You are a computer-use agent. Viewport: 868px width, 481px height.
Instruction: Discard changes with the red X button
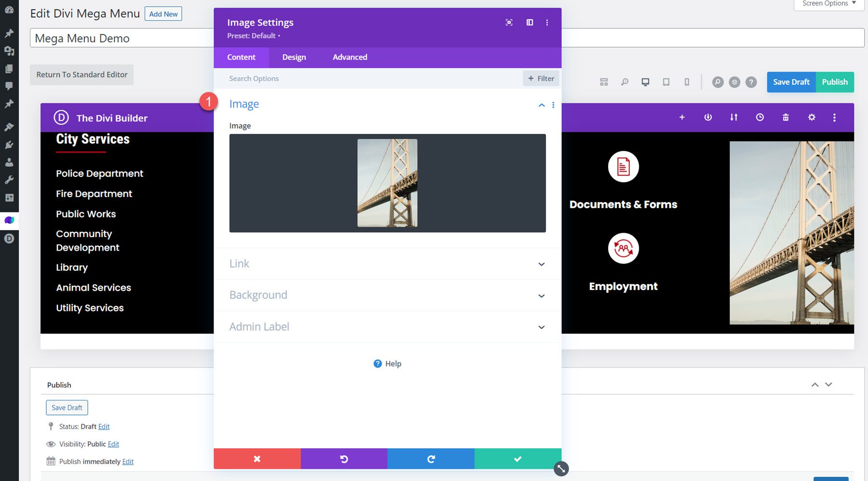pyautogui.click(x=257, y=458)
